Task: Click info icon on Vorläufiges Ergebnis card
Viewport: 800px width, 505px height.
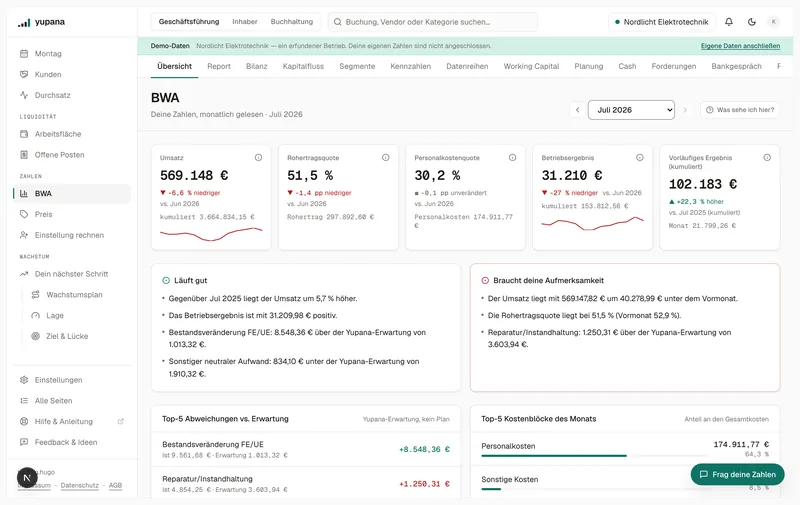Action: pos(767,158)
